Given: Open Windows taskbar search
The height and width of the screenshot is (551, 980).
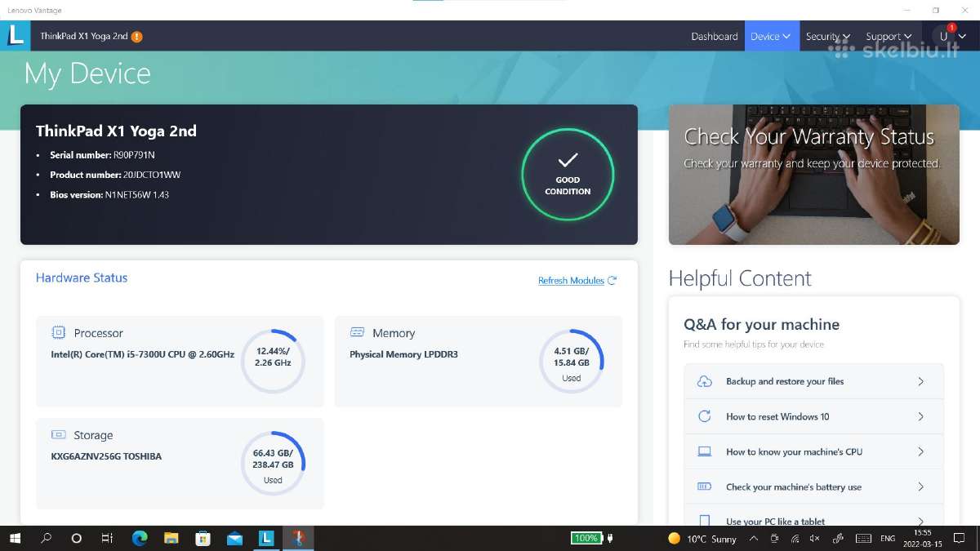Looking at the screenshot, I should 46,538.
